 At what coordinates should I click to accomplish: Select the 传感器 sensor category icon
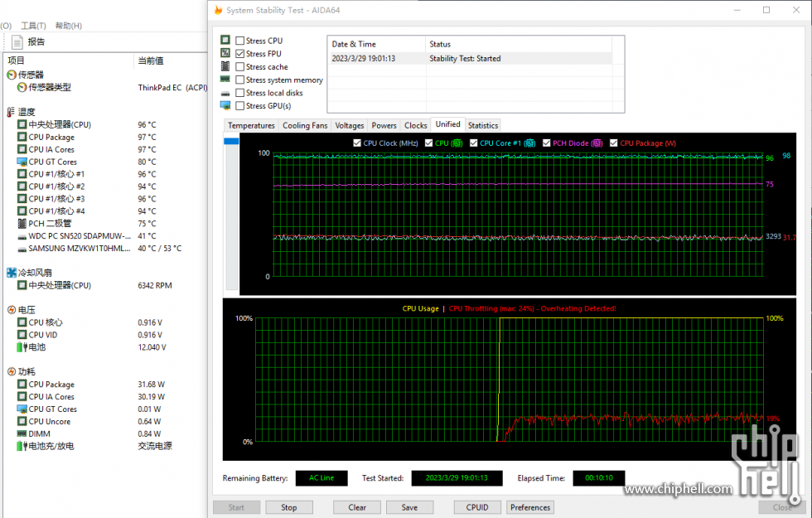click(x=12, y=75)
